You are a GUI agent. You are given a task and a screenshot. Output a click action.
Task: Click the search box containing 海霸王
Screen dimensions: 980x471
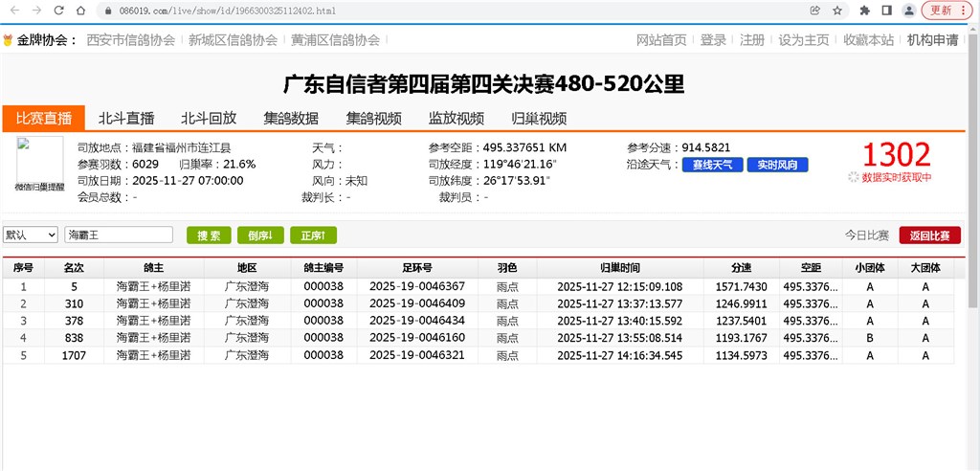click(119, 235)
